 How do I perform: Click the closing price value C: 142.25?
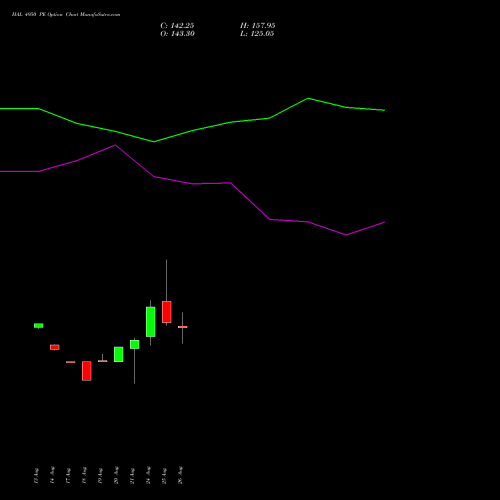[177, 26]
